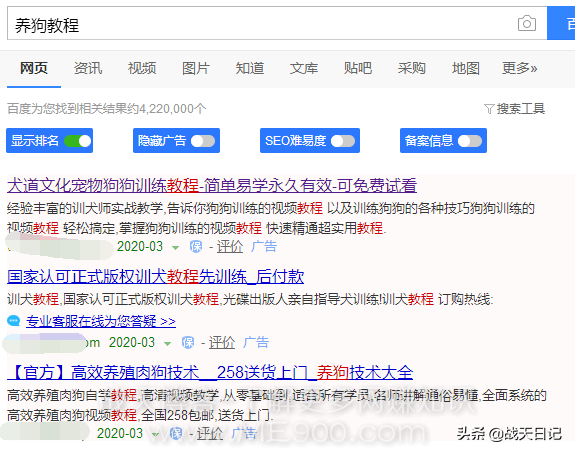Click the 保 badge in first result

pyautogui.click(x=196, y=246)
